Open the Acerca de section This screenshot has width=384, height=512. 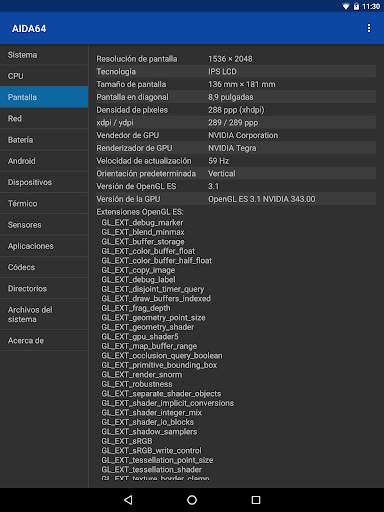(44, 340)
